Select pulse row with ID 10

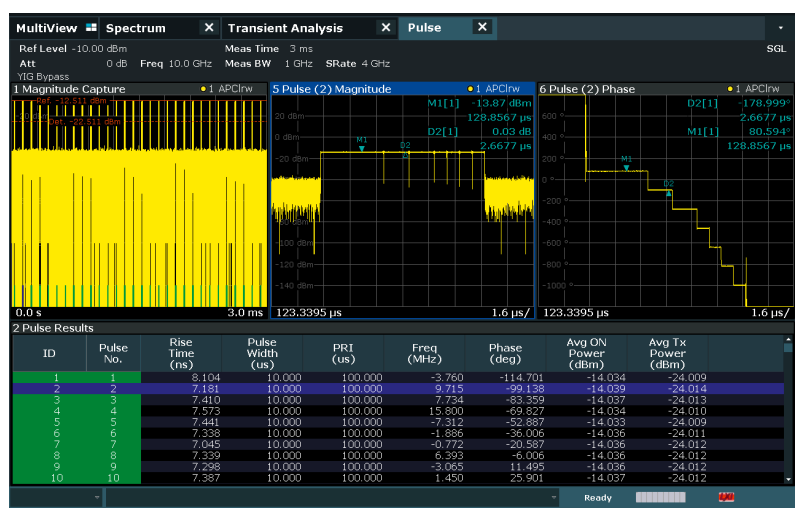tap(398, 478)
